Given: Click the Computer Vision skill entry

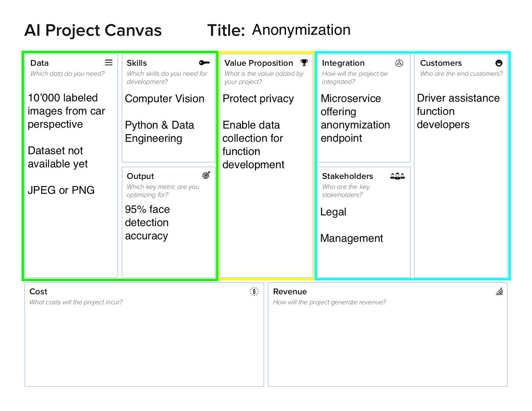Looking at the screenshot, I should tap(164, 99).
